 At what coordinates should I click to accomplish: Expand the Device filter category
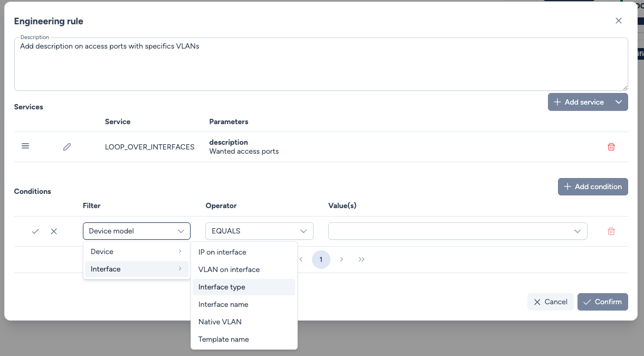(136, 251)
